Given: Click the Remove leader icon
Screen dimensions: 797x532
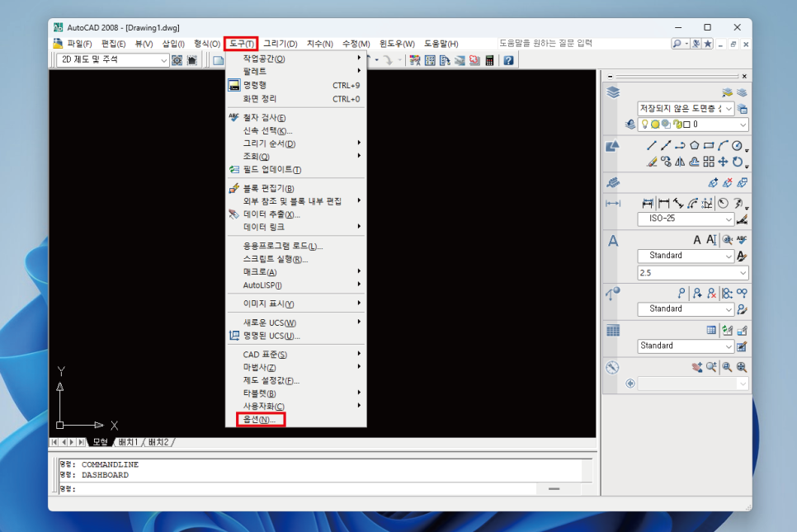Looking at the screenshot, I should 711,293.
